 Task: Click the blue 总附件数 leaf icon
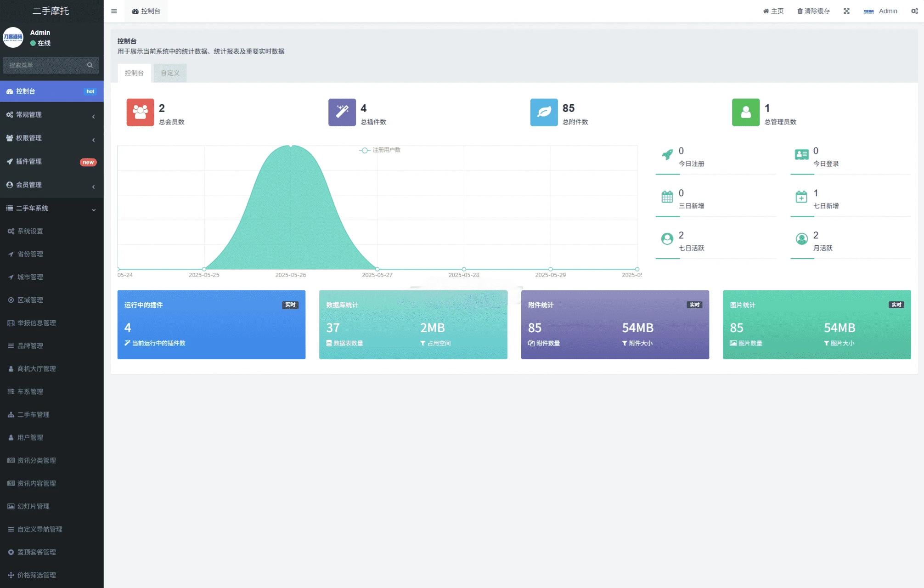coord(544,112)
